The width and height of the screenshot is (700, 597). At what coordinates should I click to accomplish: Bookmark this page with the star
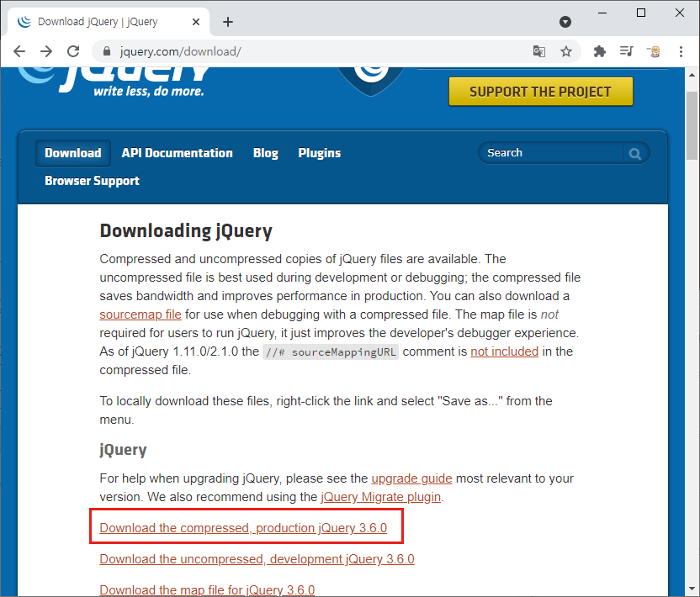[x=566, y=51]
